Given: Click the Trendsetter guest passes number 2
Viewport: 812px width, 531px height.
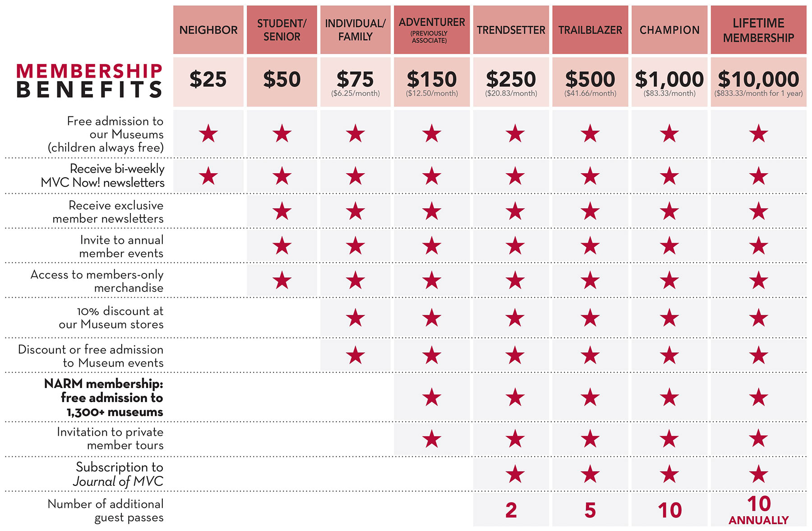Looking at the screenshot, I should coord(511,510).
